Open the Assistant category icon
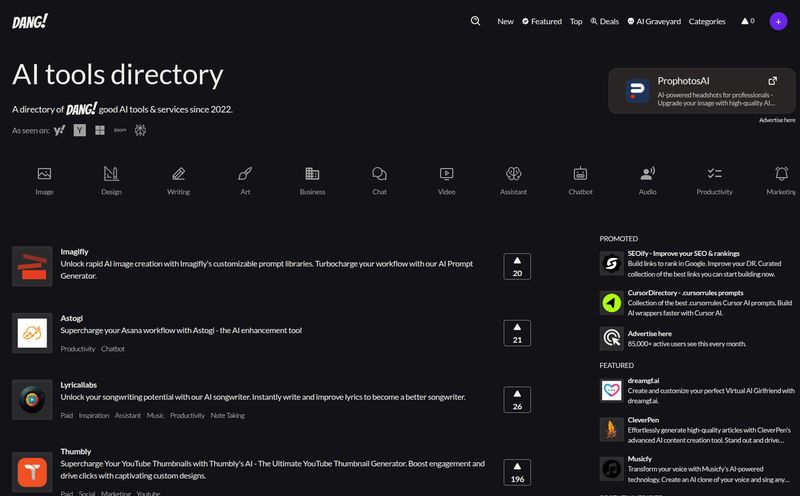Viewport: 800px width, 496px height. [x=513, y=173]
